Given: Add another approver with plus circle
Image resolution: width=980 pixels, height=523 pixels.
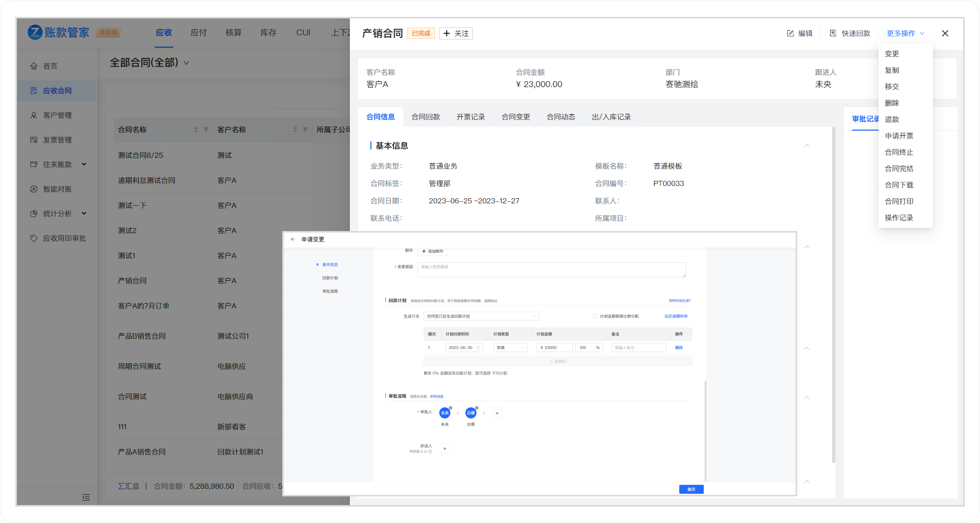Looking at the screenshot, I should tap(497, 413).
